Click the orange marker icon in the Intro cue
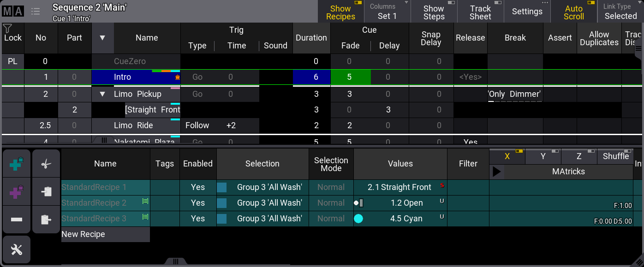 click(178, 77)
